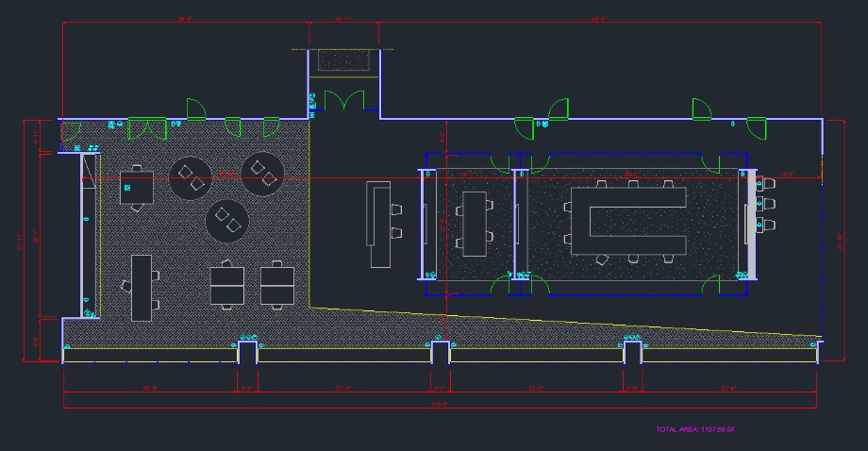The image size is (868, 451).
Task: Select the 10'-11" dimension label above the vestibule
Action: tap(342, 19)
